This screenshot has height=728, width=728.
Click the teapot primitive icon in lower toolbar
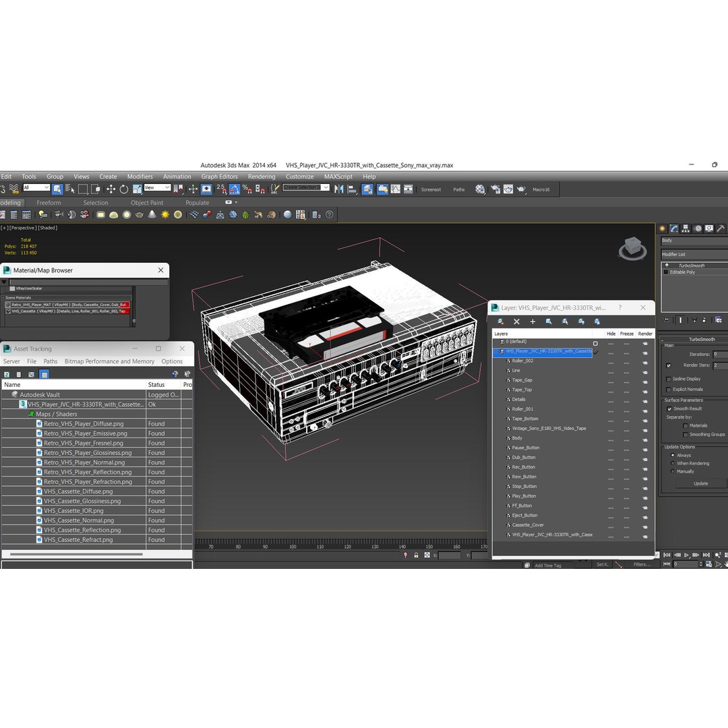[x=140, y=214]
